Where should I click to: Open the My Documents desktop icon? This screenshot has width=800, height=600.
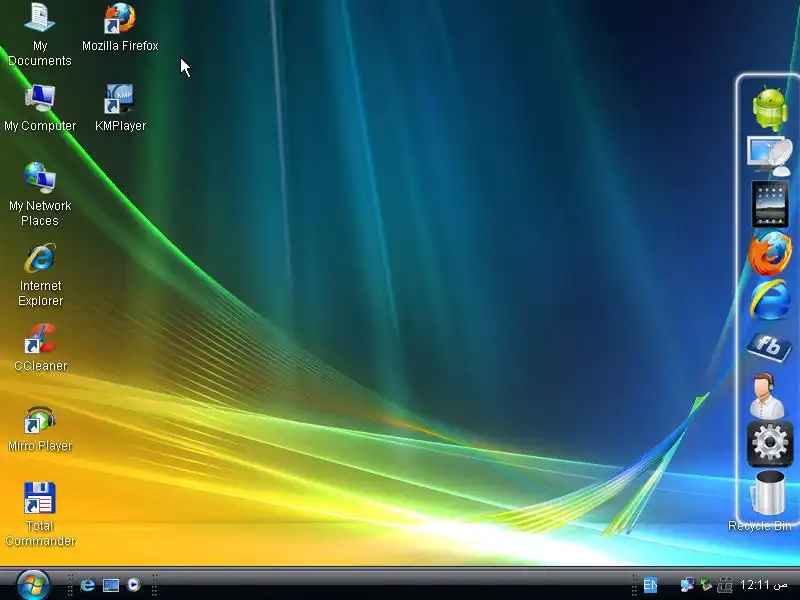pos(40,35)
